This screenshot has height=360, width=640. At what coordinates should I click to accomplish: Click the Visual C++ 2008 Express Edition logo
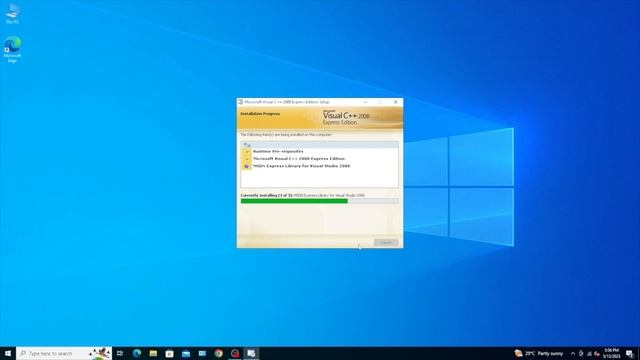point(346,118)
